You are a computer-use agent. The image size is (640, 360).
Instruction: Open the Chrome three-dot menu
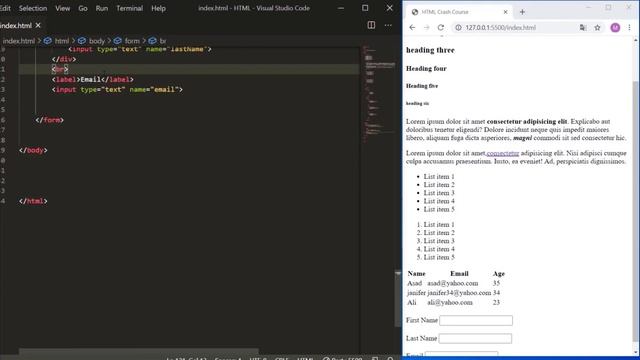[629, 27]
